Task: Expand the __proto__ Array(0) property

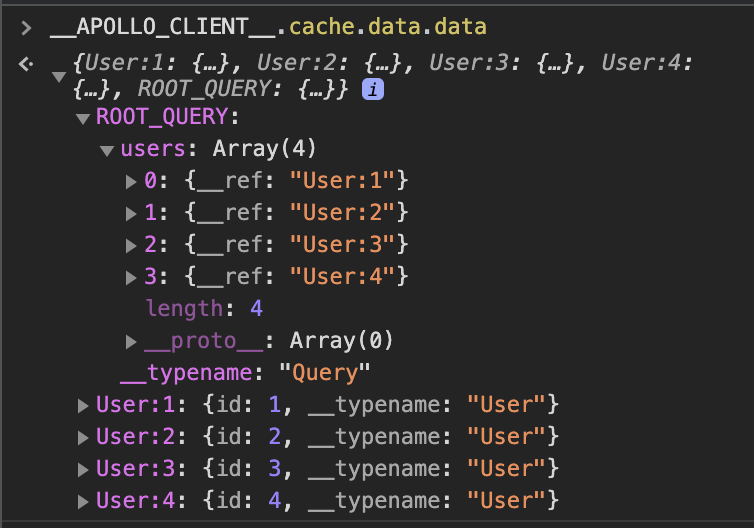Action: pos(131,341)
